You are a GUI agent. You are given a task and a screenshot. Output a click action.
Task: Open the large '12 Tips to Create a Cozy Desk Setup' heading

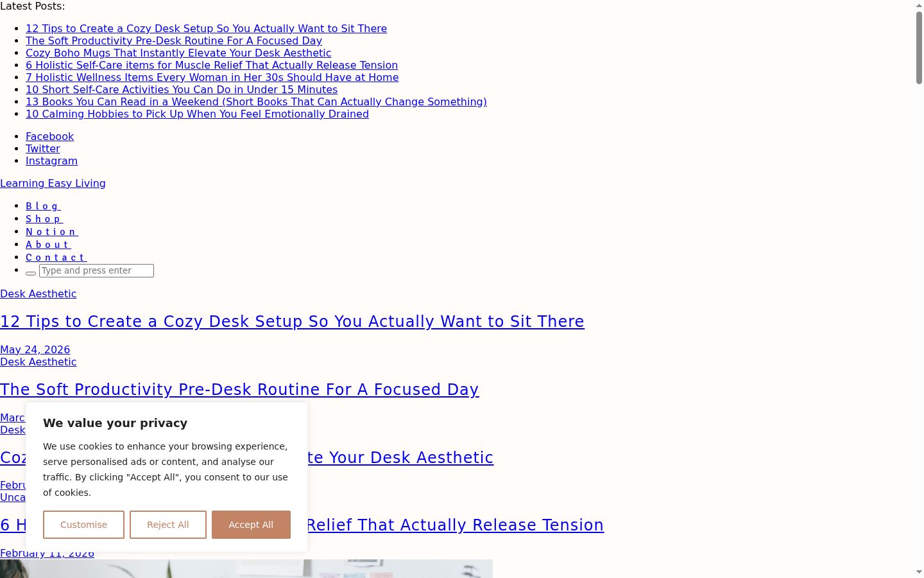coord(292,321)
